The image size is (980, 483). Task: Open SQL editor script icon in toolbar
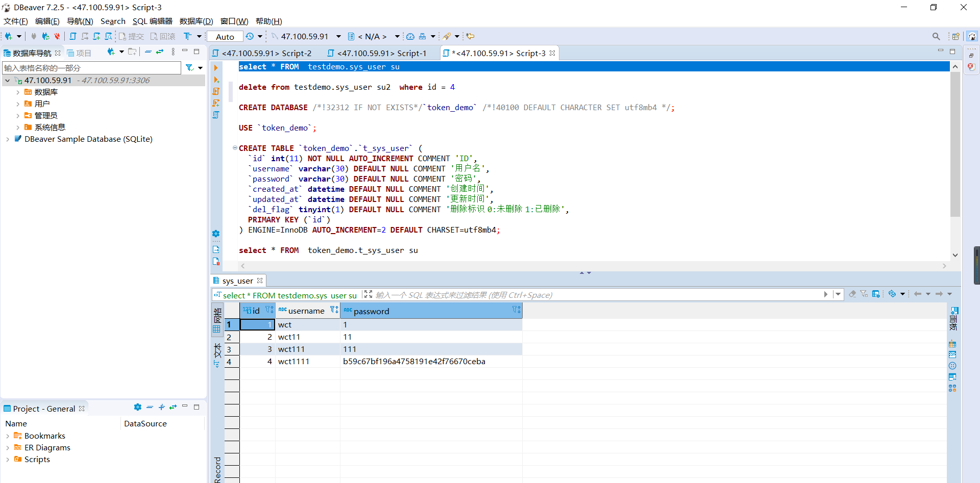[x=73, y=36]
